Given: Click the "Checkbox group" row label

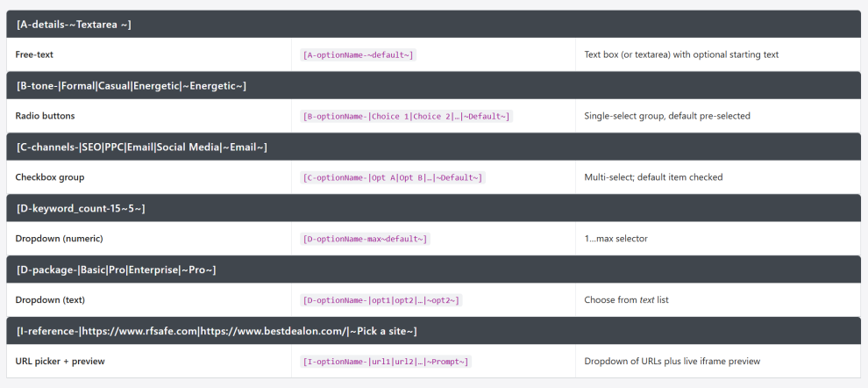Looking at the screenshot, I should [x=49, y=177].
